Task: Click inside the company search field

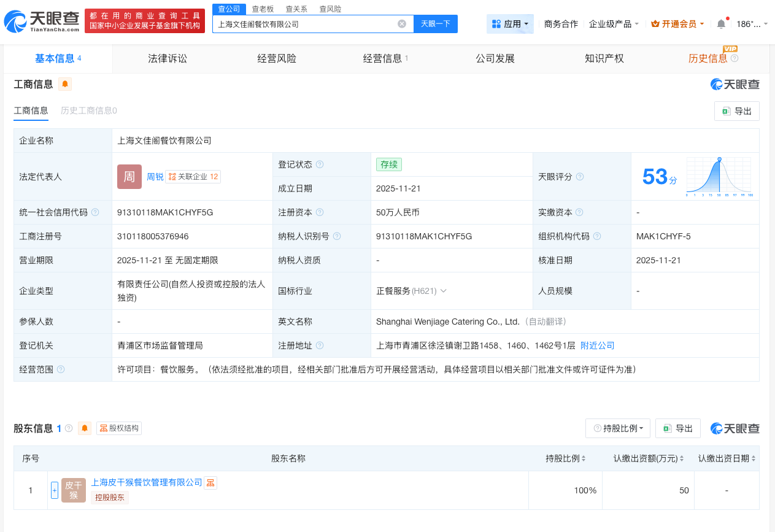Action: coord(307,23)
